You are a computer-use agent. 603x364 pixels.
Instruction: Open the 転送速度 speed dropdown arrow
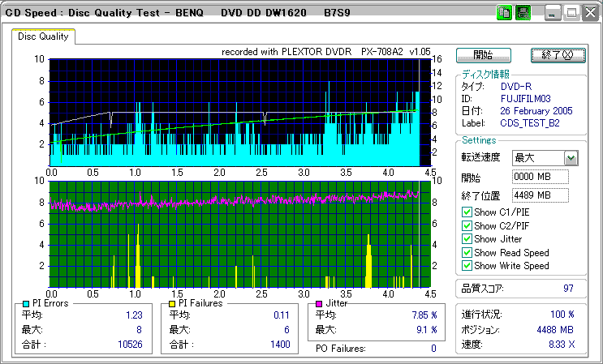571,158
